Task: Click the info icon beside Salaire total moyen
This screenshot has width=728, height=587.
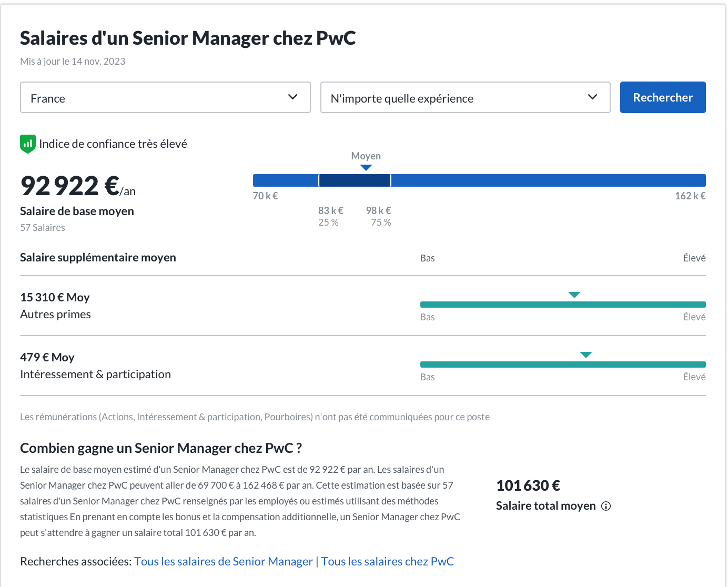Action: (x=606, y=506)
